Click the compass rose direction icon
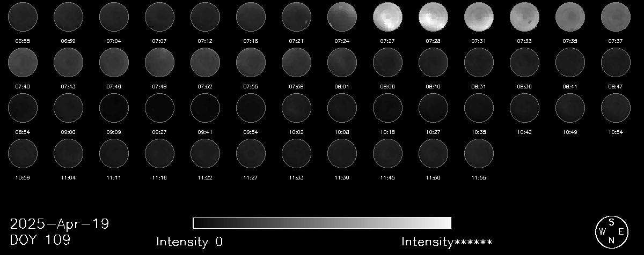The width and height of the screenshot is (644, 255). [611, 231]
